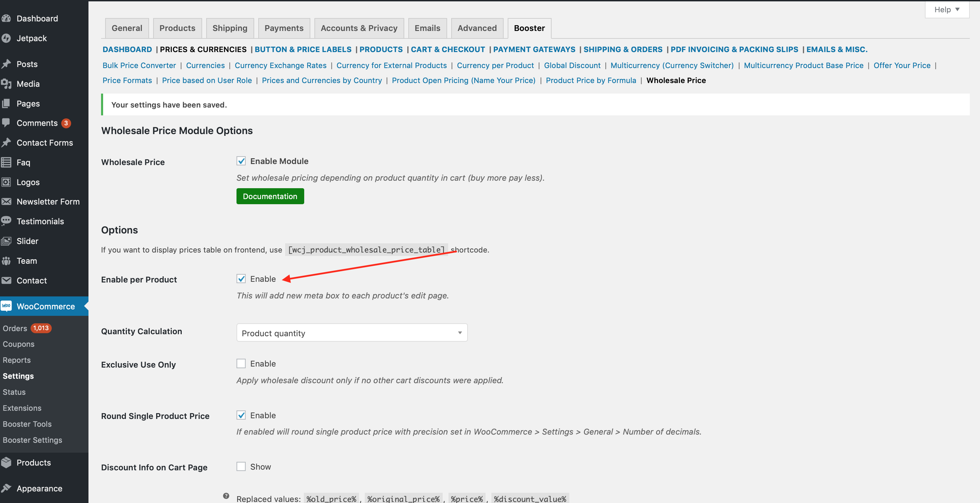Viewport: 980px width, 503px height.
Task: Click the Contact envelope icon
Action: tap(6, 280)
